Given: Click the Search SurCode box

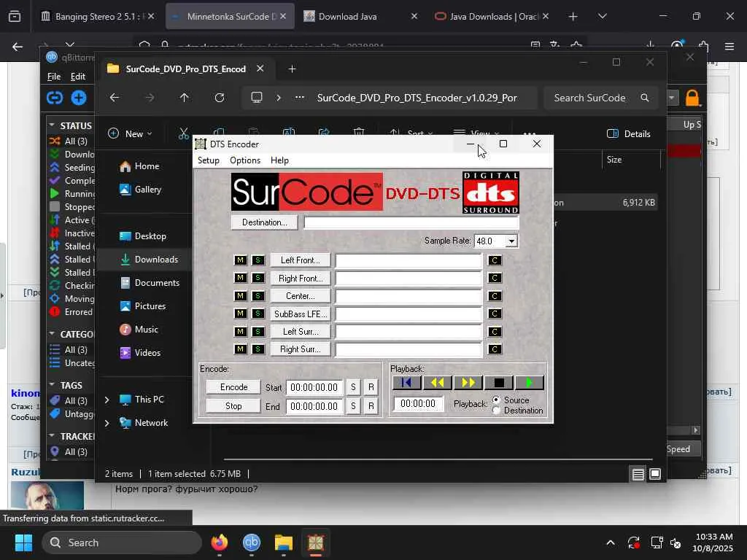Looking at the screenshot, I should coord(600,98).
